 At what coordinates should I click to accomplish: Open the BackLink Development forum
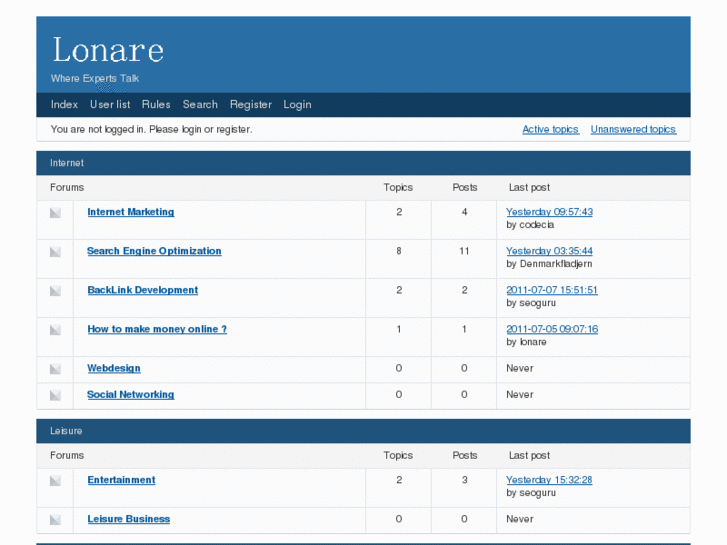click(143, 290)
